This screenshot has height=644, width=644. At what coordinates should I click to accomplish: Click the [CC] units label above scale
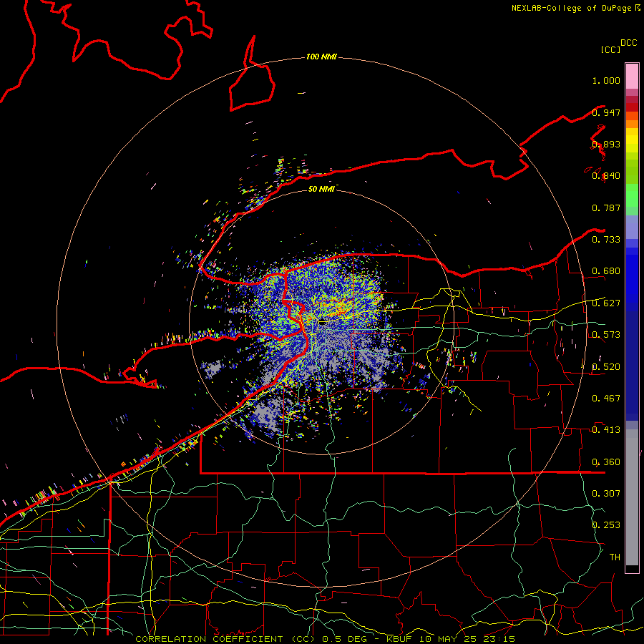[x=610, y=49]
